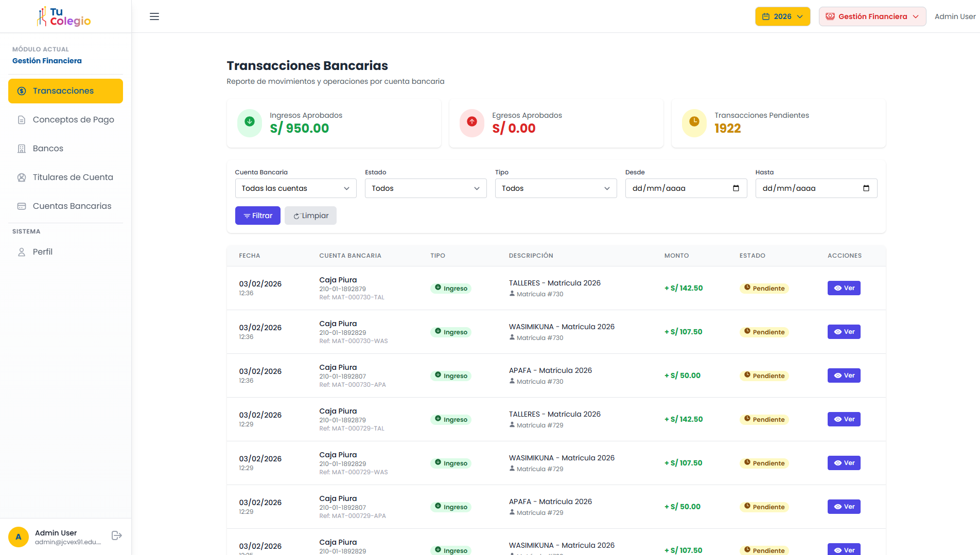Click the Limpiar button
The width and height of the screenshot is (980, 555).
[310, 216]
